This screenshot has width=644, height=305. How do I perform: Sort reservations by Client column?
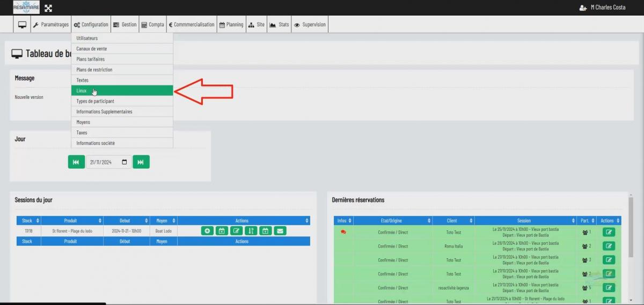point(453,221)
